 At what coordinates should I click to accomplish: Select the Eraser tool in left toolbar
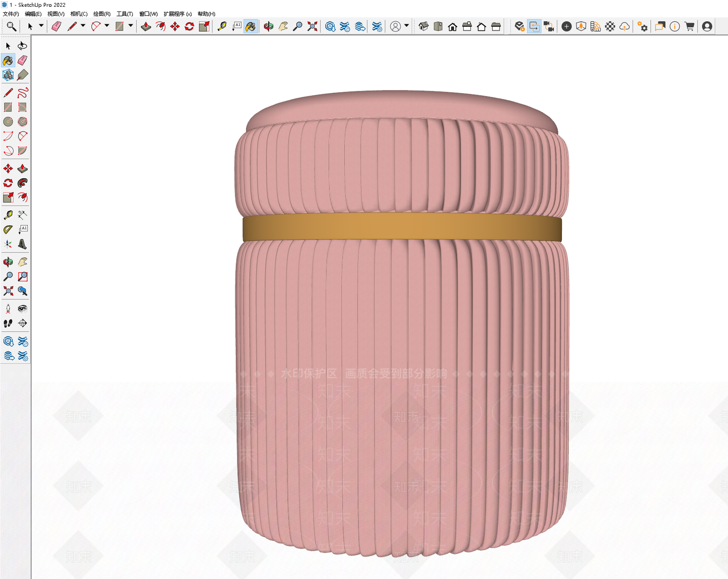pos(22,60)
